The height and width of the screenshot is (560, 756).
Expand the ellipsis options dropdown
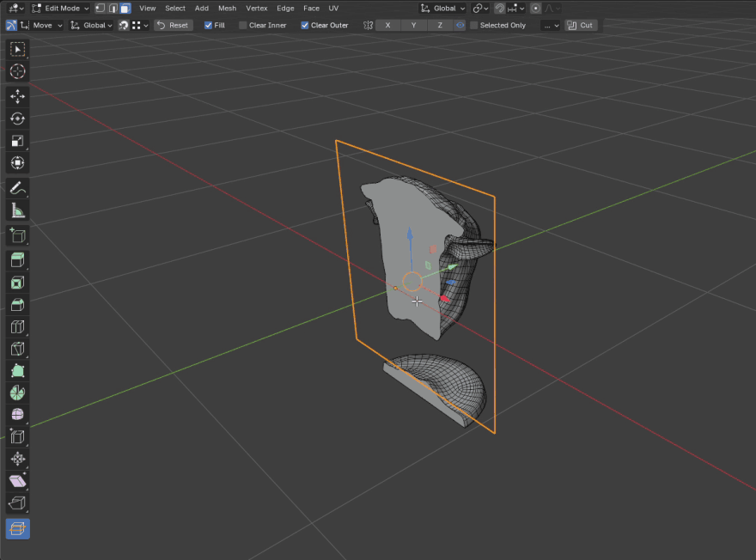(x=550, y=25)
